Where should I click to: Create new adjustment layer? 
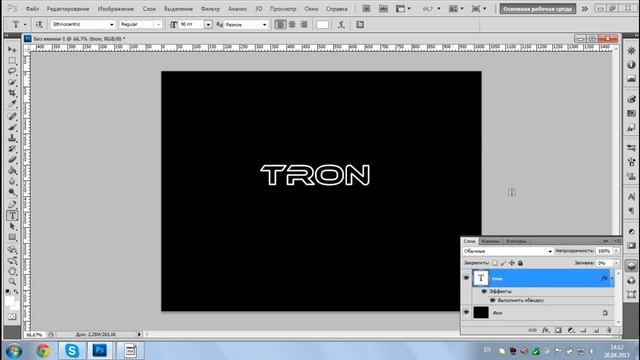click(x=571, y=330)
